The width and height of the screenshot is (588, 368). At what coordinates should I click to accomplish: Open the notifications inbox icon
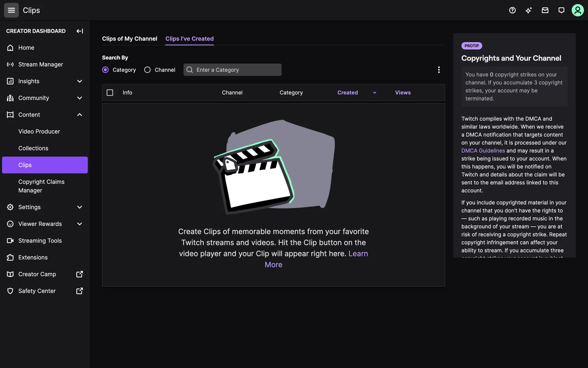pyautogui.click(x=545, y=10)
